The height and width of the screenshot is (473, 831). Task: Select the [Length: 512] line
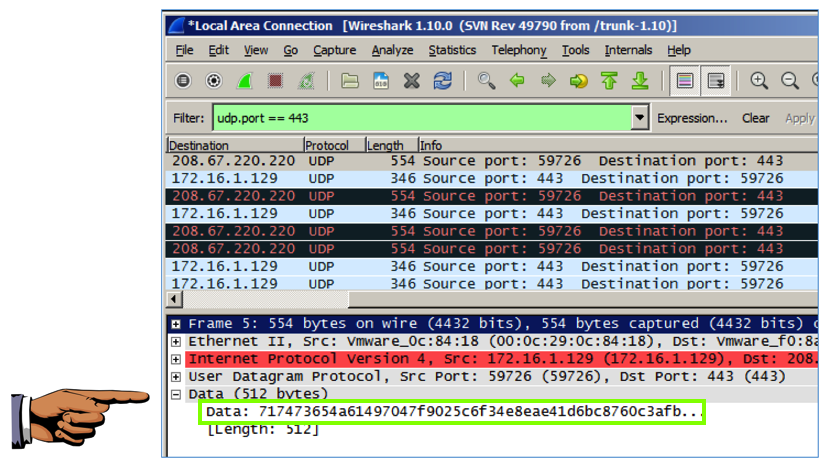(263, 429)
